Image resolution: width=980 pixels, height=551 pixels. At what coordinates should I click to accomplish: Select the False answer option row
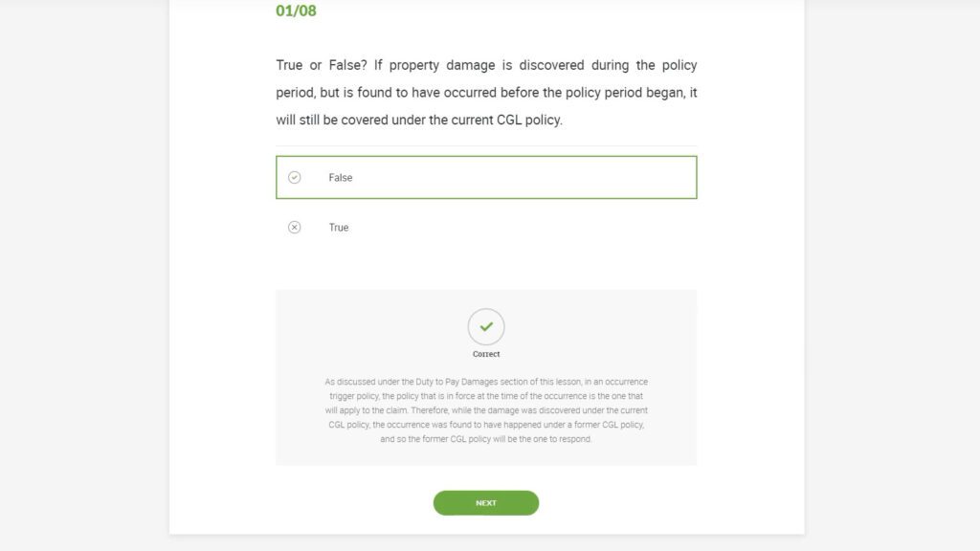486,177
